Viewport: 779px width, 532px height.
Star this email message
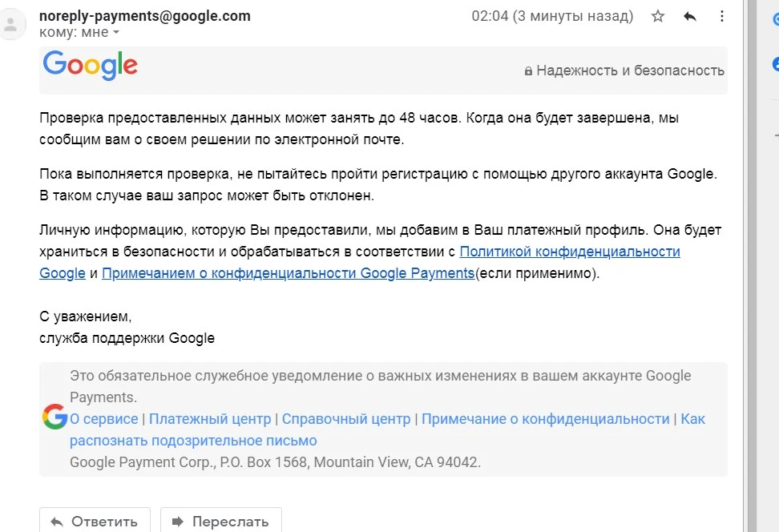(x=658, y=16)
